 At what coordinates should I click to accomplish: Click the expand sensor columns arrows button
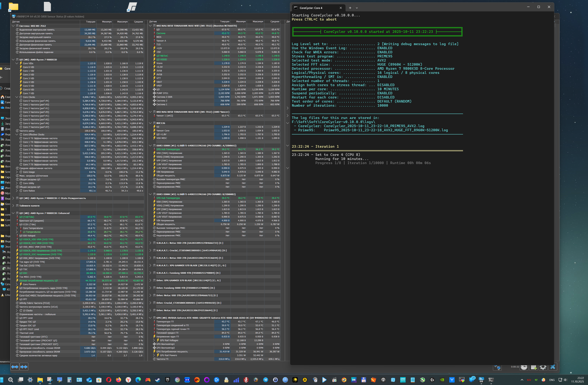[15, 367]
